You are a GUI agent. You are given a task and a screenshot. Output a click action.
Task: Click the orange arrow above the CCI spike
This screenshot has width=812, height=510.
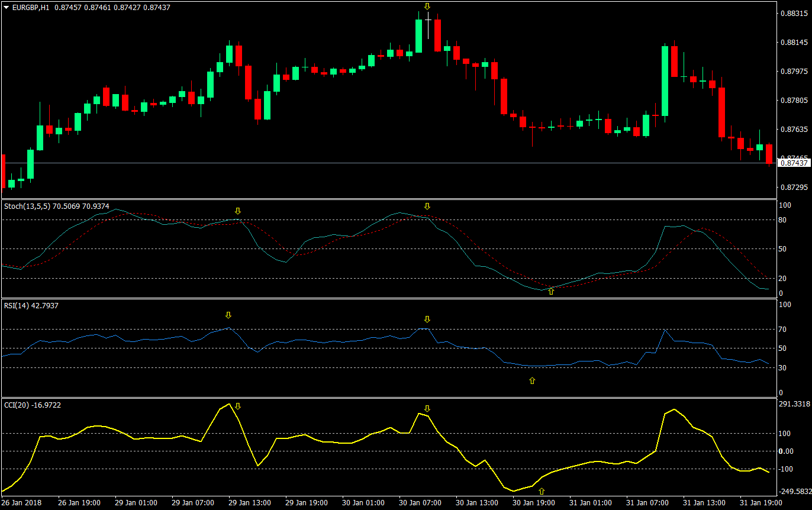(x=239, y=406)
